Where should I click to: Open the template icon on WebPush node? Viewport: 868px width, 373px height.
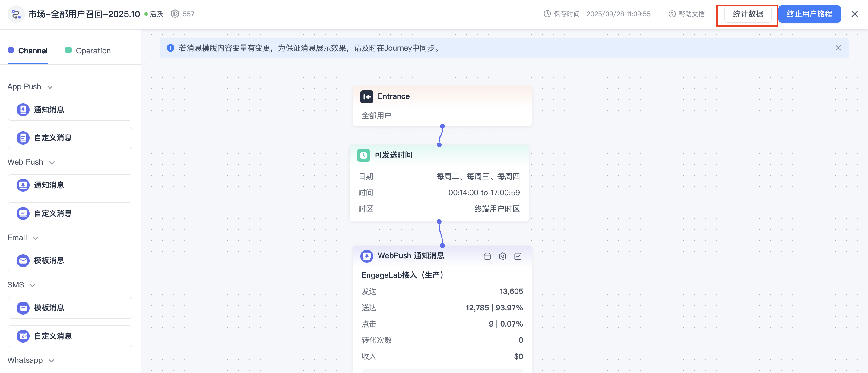point(487,256)
